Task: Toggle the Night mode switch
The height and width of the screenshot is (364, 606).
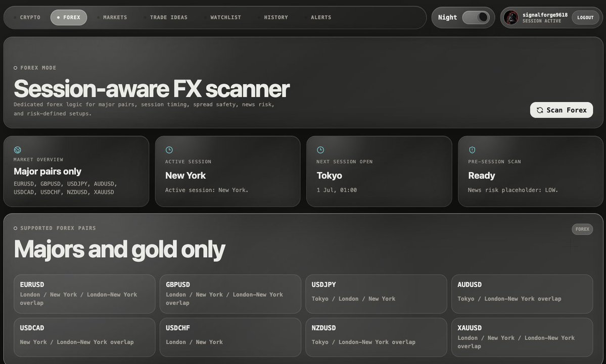Action: coord(476,17)
